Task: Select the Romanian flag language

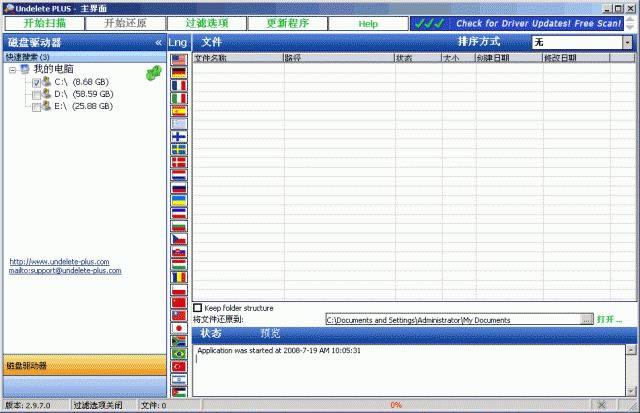Action: pyautogui.click(x=179, y=277)
